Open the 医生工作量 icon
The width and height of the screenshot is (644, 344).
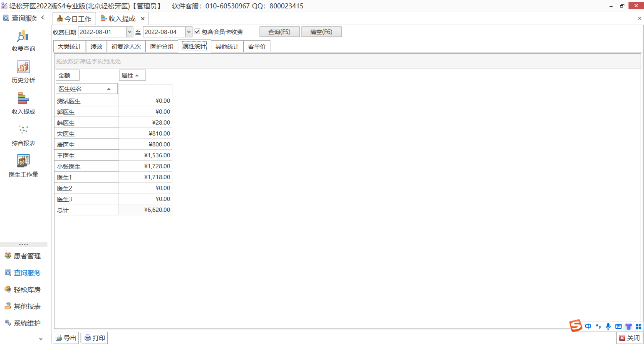[23, 166]
